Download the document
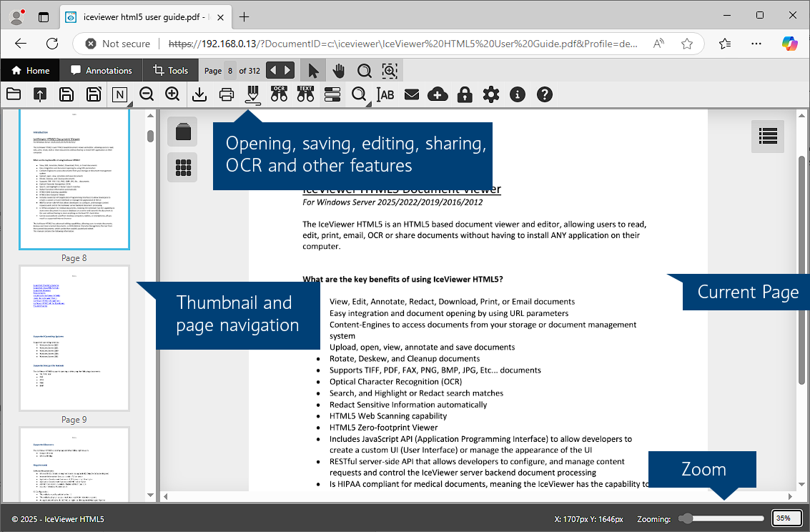The width and height of the screenshot is (810, 532). [x=199, y=94]
